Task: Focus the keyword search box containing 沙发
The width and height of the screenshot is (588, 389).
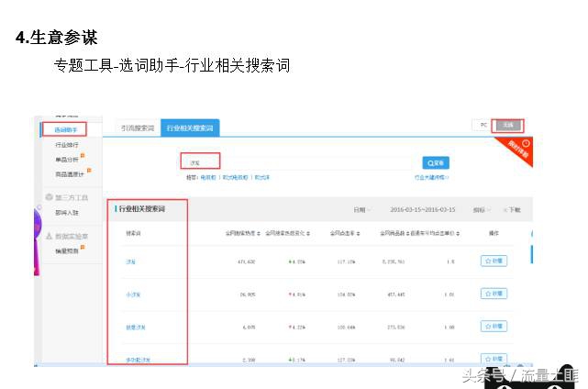Action: click(x=300, y=162)
